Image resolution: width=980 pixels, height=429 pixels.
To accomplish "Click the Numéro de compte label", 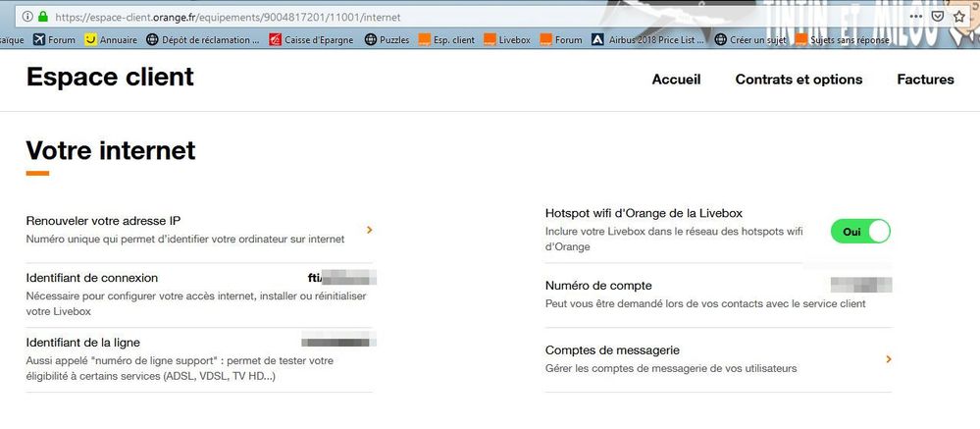I will click(598, 286).
